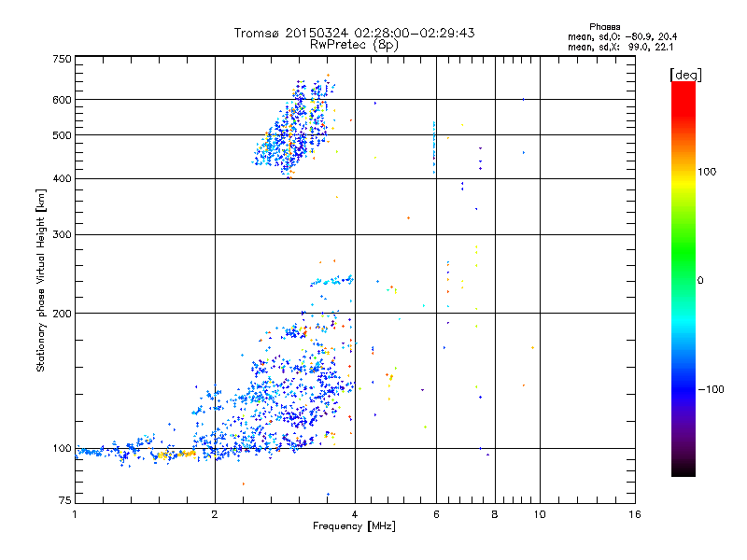Click the black bottom of the phase colorbar
The image size is (747, 560).
pyautogui.click(x=684, y=469)
